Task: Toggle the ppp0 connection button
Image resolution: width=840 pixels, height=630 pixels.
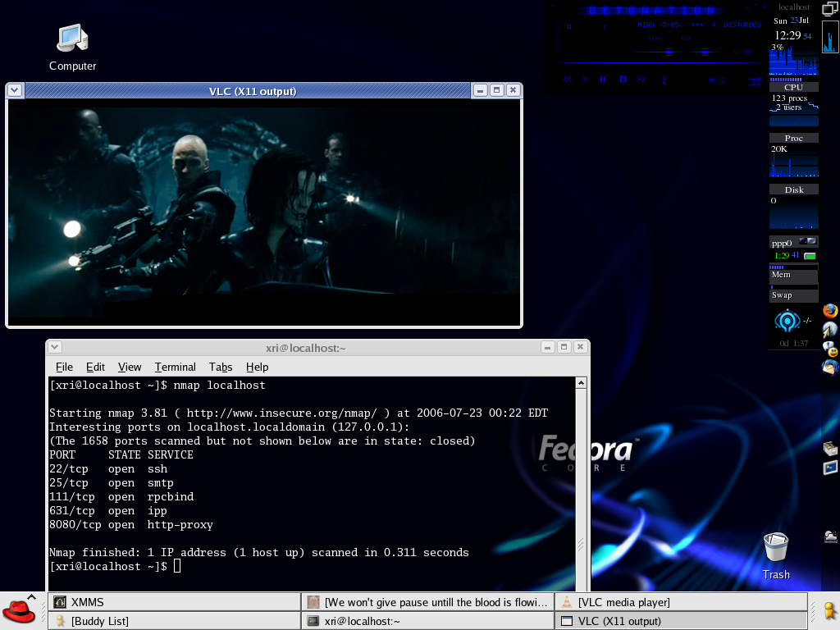Action: pos(810,256)
